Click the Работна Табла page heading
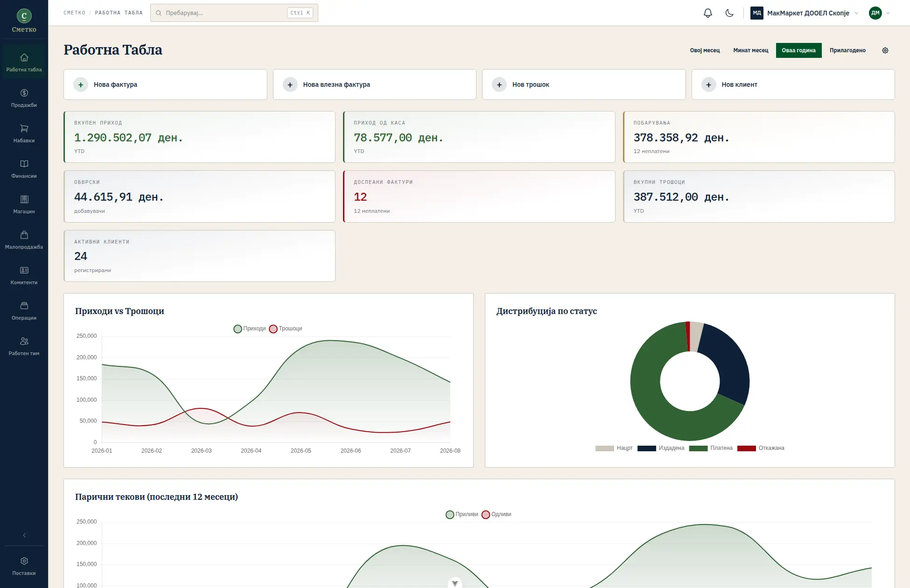 point(113,50)
